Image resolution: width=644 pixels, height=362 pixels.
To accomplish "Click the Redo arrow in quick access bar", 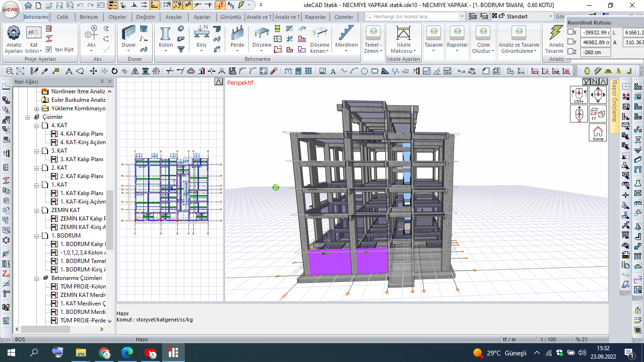I will 90,5.
